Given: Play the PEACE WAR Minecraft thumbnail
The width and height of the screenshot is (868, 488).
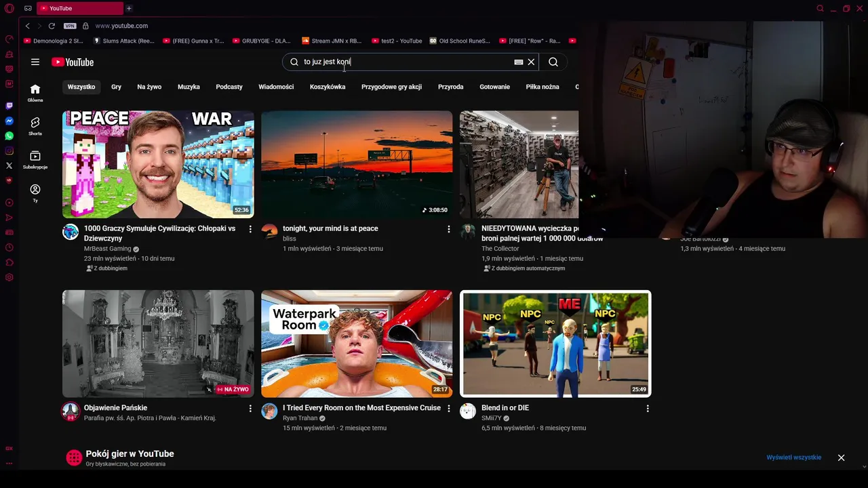Looking at the screenshot, I should (158, 165).
